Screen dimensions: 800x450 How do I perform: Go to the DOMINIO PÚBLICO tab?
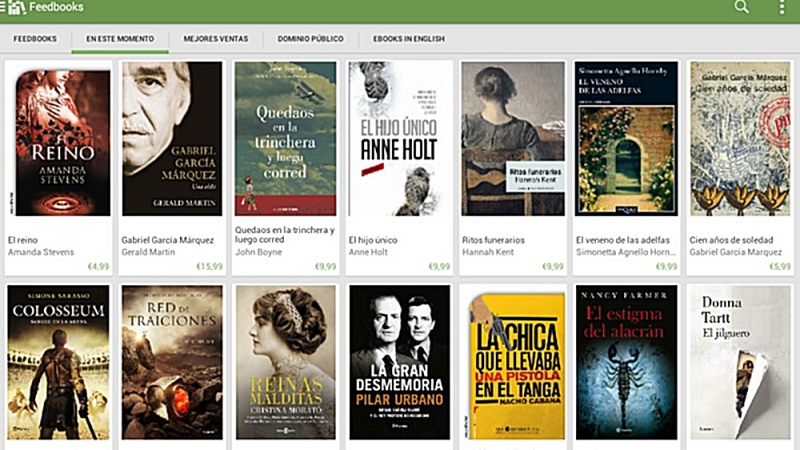tap(311, 39)
